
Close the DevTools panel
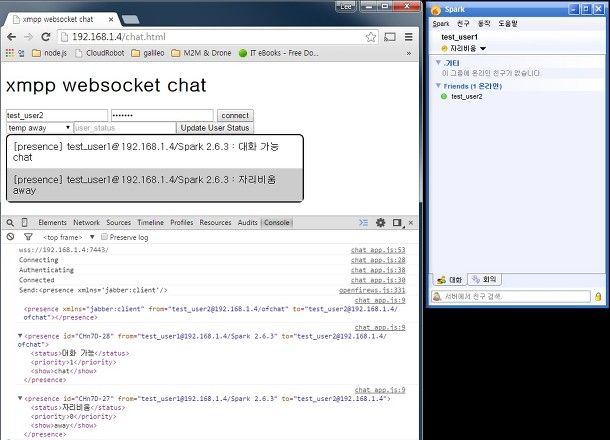[x=411, y=223]
